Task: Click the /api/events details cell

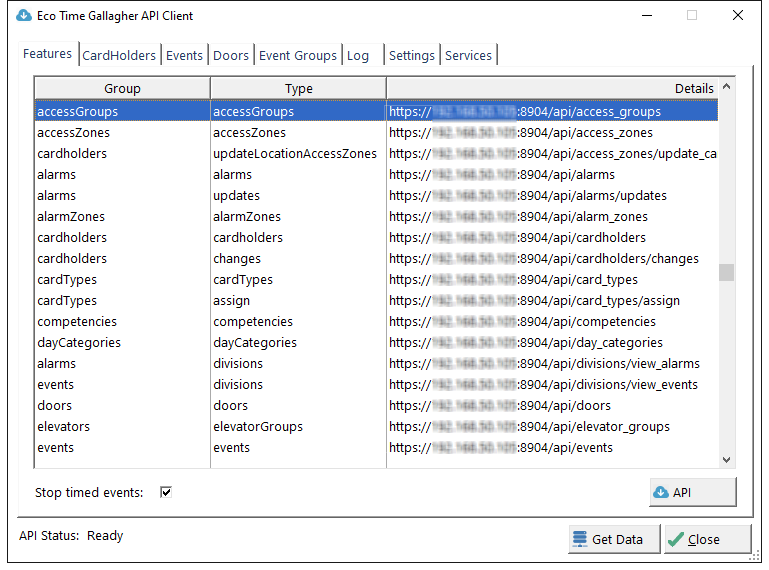Action: (552, 447)
